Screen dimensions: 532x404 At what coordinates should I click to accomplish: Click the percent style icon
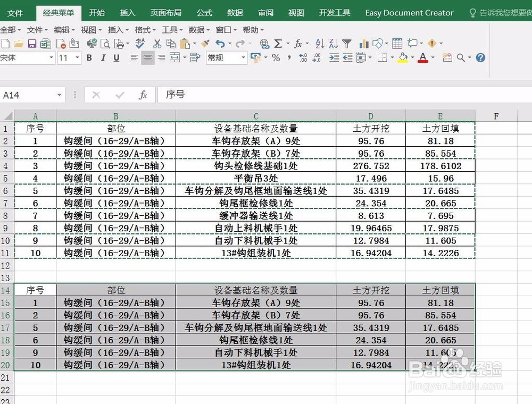pyautogui.click(x=276, y=57)
